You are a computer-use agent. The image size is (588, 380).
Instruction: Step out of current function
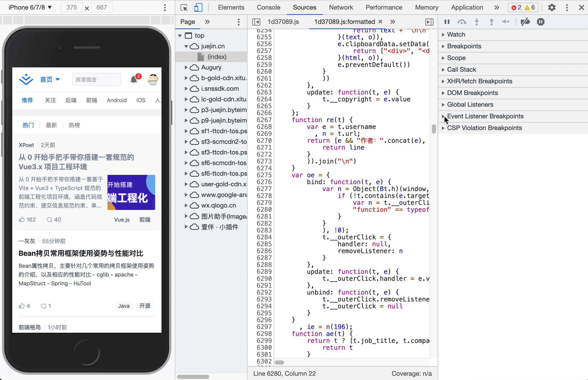tap(491, 22)
